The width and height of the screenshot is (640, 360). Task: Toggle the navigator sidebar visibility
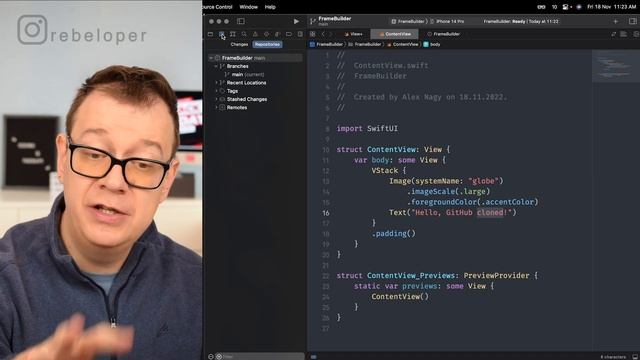241,21
